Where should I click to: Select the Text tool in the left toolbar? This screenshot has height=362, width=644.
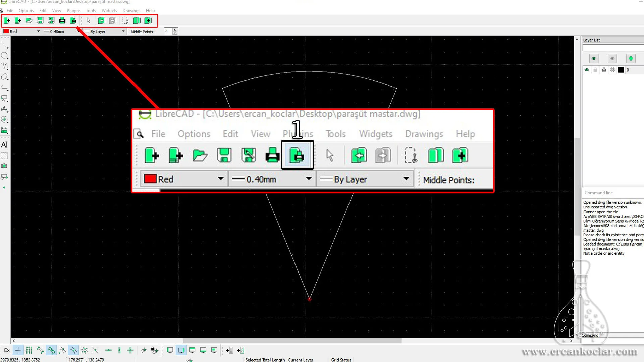(x=4, y=145)
